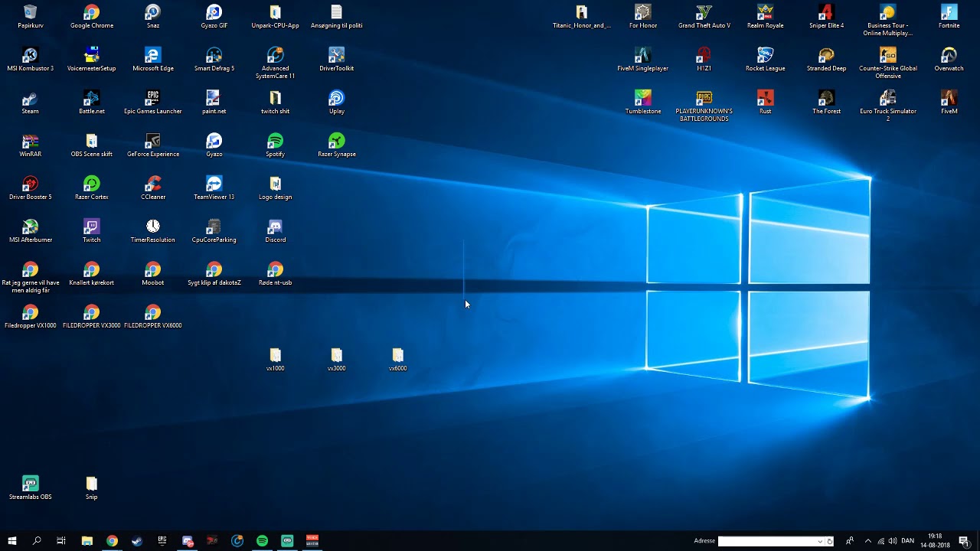
Task: Open the Action Center notifications
Action: pos(964,541)
